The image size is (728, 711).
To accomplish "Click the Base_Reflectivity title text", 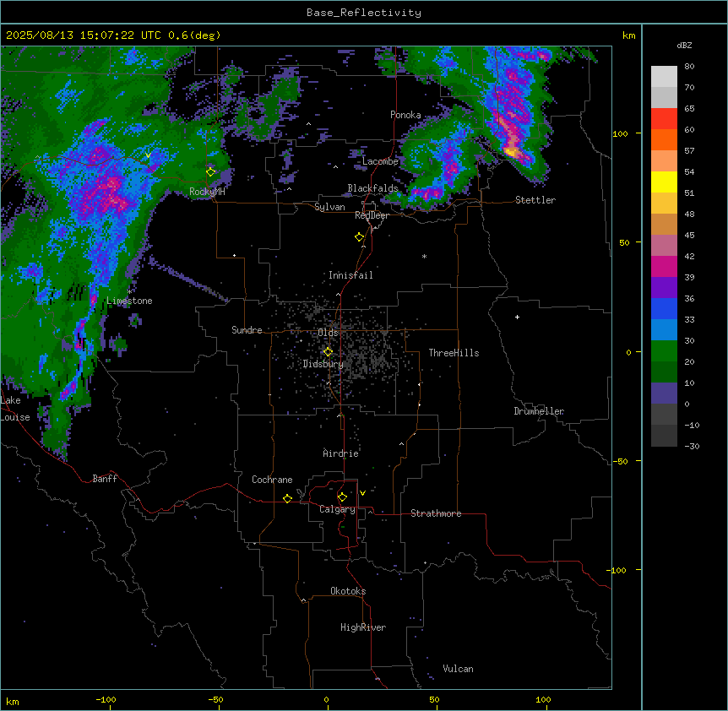I will click(364, 13).
